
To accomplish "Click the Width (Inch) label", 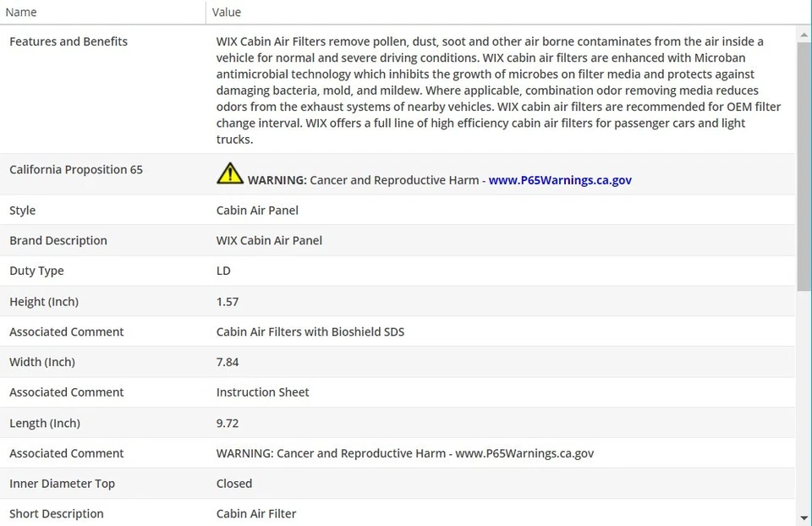I will click(42, 362).
